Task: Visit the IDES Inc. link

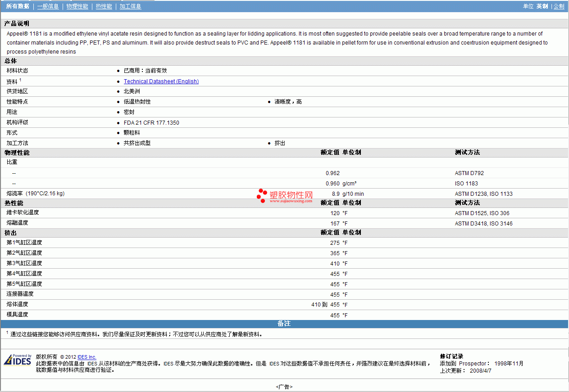Action: click(x=87, y=357)
